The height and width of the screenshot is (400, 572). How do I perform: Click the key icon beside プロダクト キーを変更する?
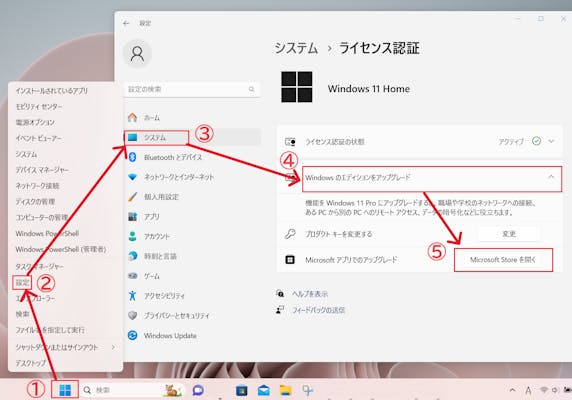click(x=290, y=234)
